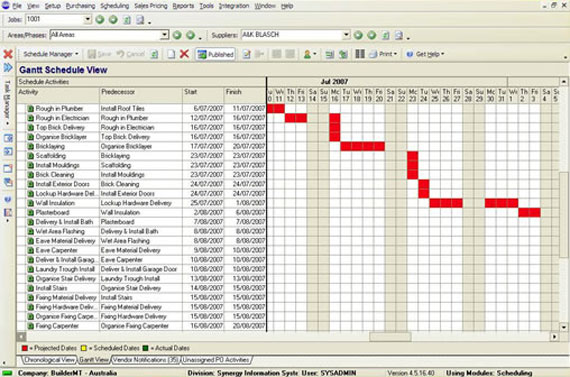Open the Suppliers dropdown arrow
Screen dimensions: 570x377
346,35
